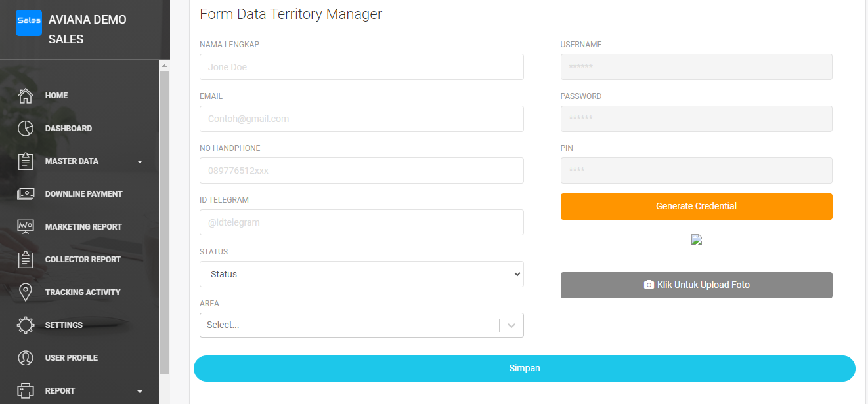
Task: Click the Simpan save button
Action: [x=524, y=369]
